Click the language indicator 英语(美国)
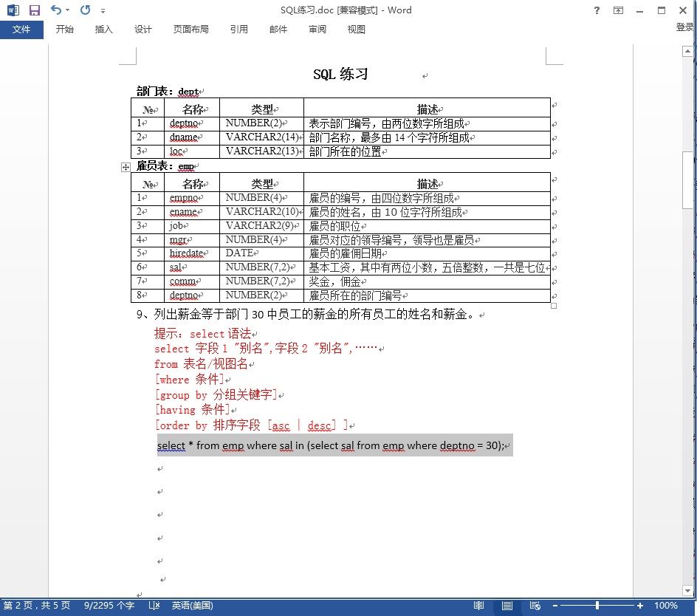 click(x=193, y=606)
